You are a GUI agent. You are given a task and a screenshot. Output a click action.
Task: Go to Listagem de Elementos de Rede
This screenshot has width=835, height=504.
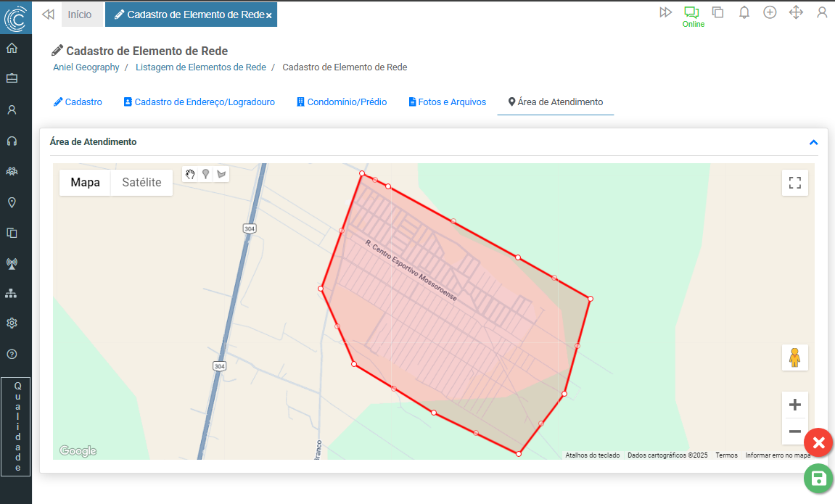point(200,67)
